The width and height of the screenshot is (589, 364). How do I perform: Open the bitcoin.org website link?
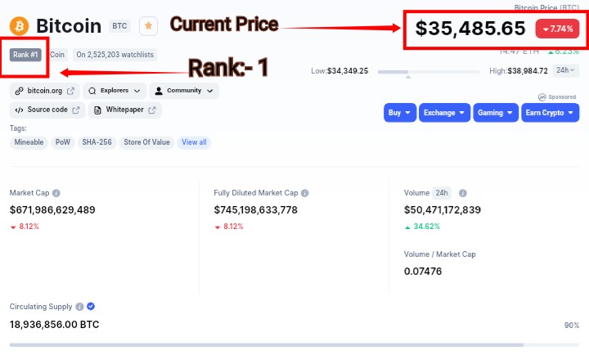click(45, 91)
